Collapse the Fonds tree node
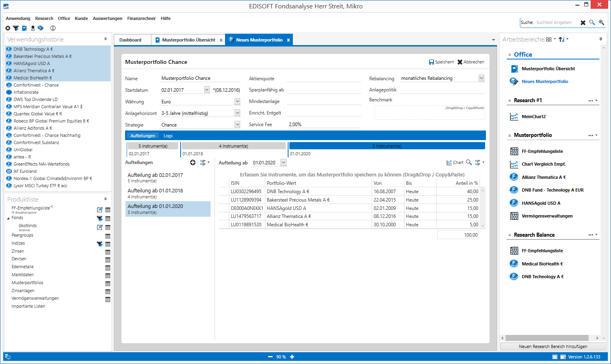This screenshot has height=364, width=611. (8, 218)
